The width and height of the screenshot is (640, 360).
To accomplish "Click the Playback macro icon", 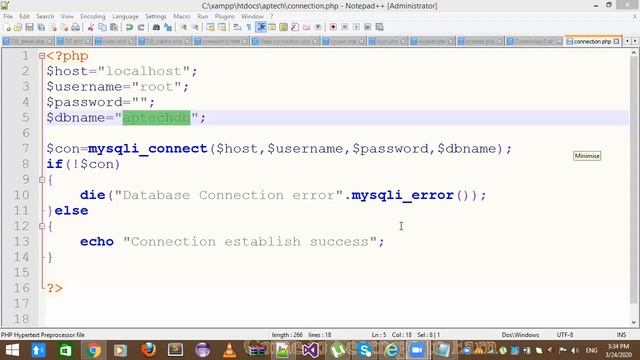I will (356, 27).
